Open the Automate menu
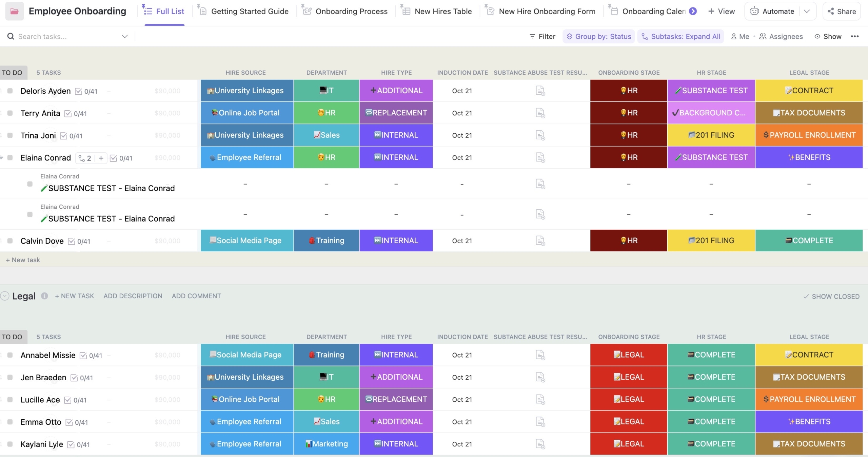 click(x=776, y=11)
